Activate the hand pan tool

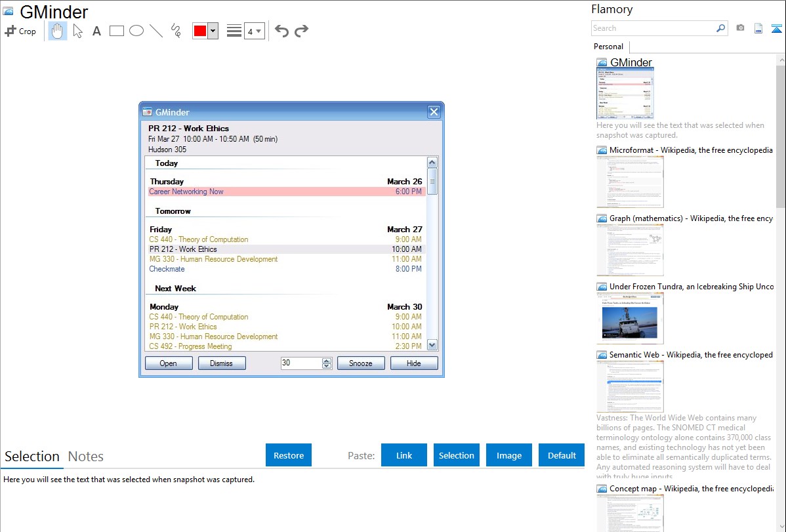[x=58, y=31]
